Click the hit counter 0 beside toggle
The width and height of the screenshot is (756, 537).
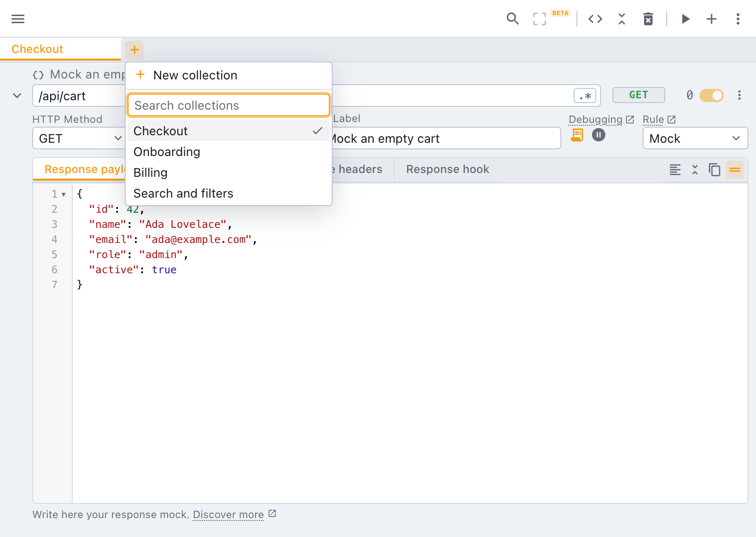pos(690,95)
